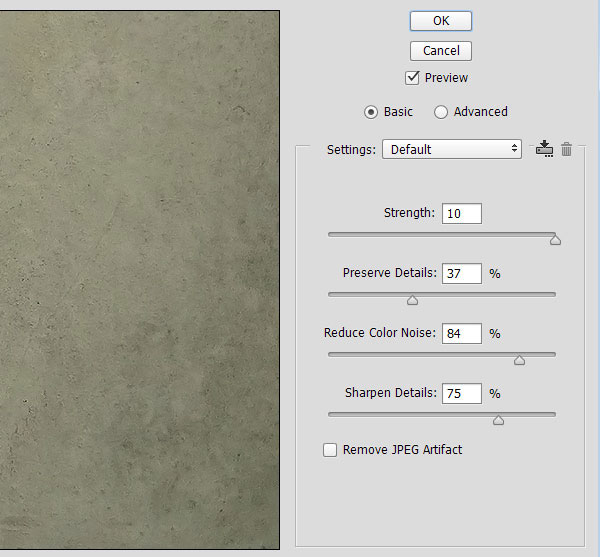Click the delete settings trash icon
Viewport: 600px width, 557px height.
pyautogui.click(x=566, y=149)
